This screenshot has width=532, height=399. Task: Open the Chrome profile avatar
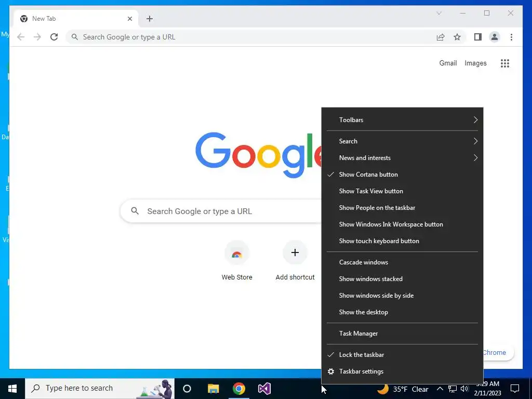coord(495,37)
